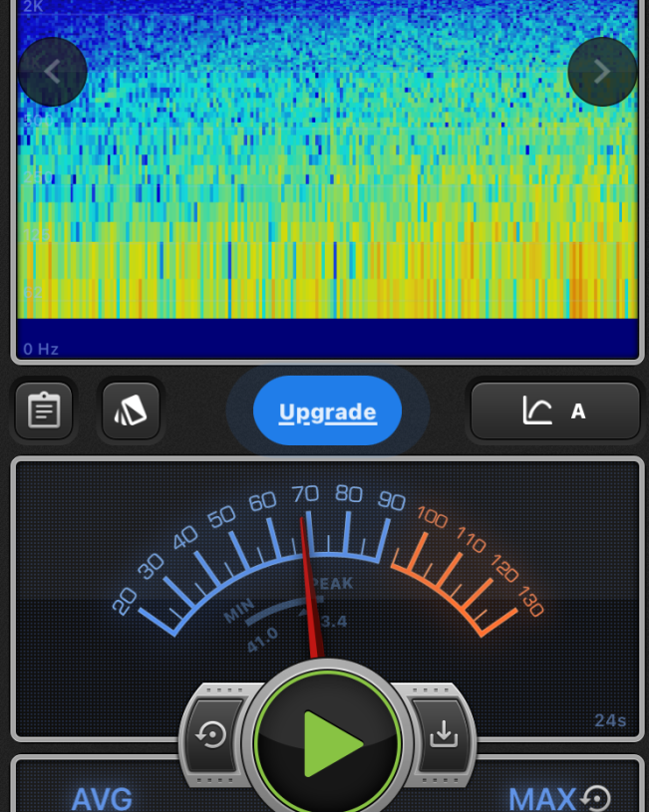This screenshot has height=812, width=649.
Task: Go to next chart with right chevron
Action: 602,72
